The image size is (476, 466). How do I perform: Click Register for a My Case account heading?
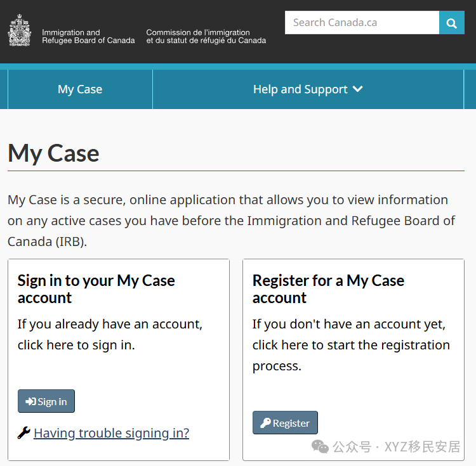coord(329,289)
